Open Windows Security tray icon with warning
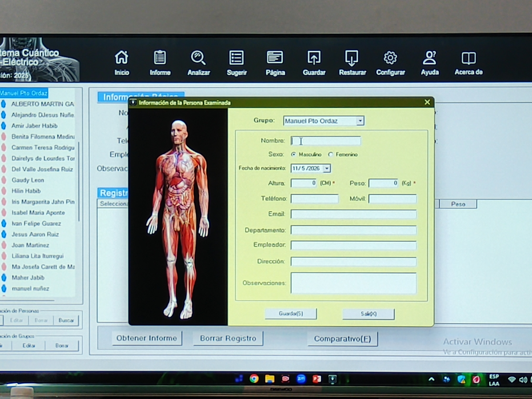Image resolution: width=532 pixels, height=399 pixels. 462,379
